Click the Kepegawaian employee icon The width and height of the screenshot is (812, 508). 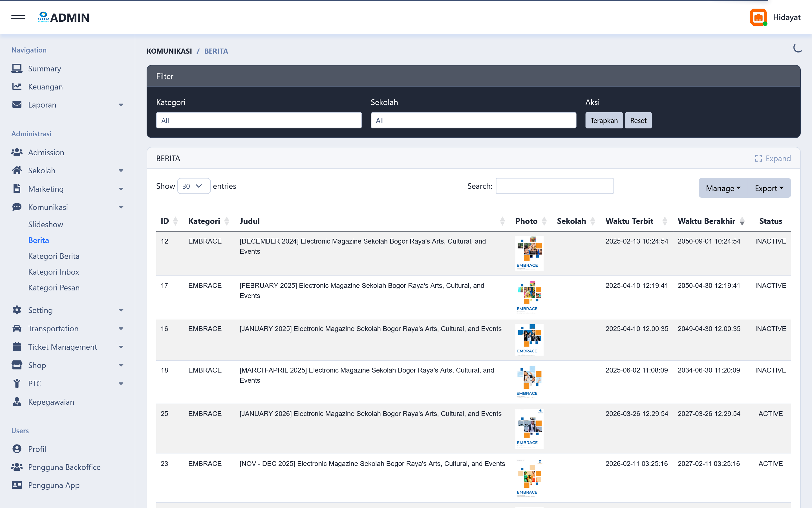pyautogui.click(x=17, y=402)
